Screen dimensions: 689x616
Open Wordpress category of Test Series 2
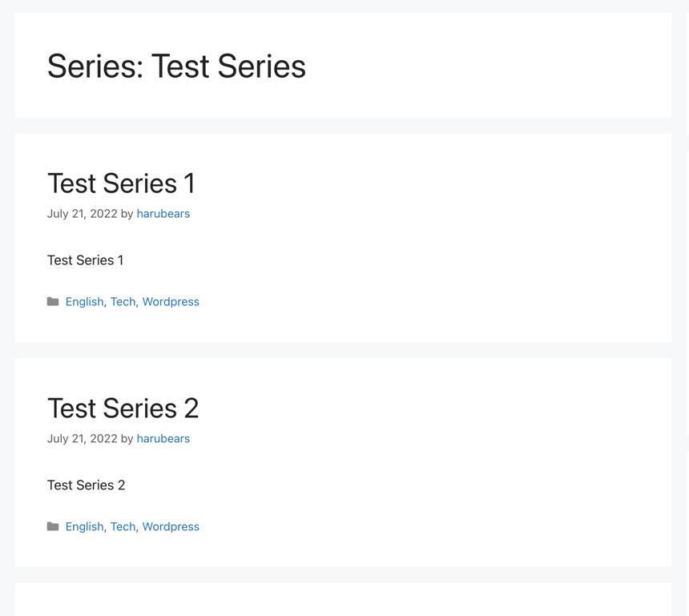pyautogui.click(x=171, y=527)
